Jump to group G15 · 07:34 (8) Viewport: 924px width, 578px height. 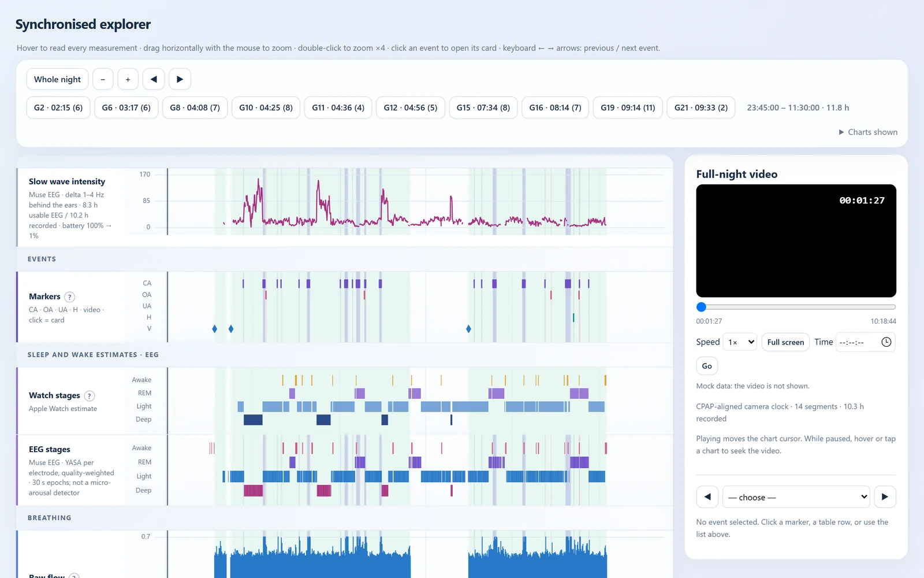[x=483, y=108]
